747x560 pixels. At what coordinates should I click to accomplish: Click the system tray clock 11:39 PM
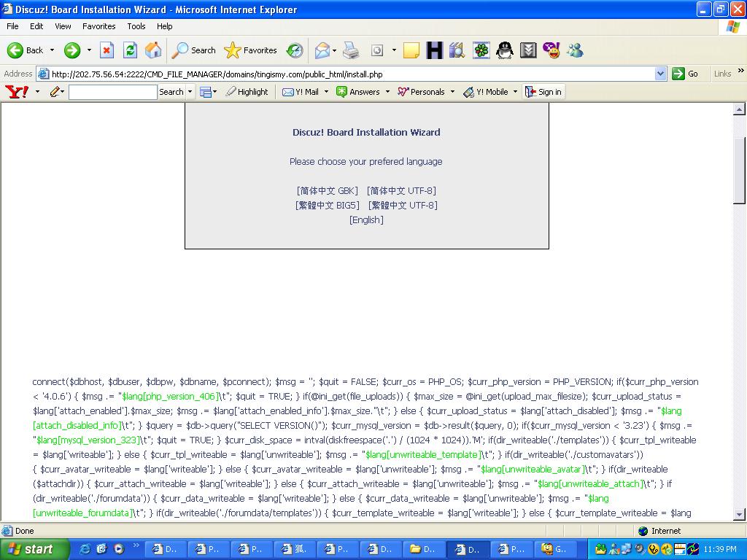click(x=720, y=549)
